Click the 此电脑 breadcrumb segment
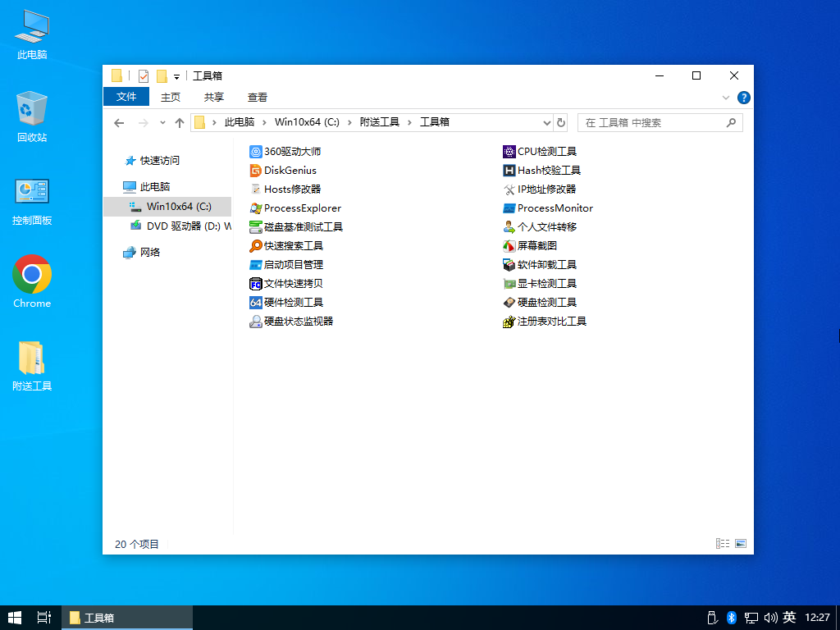The width and height of the screenshot is (840, 630). click(239, 122)
